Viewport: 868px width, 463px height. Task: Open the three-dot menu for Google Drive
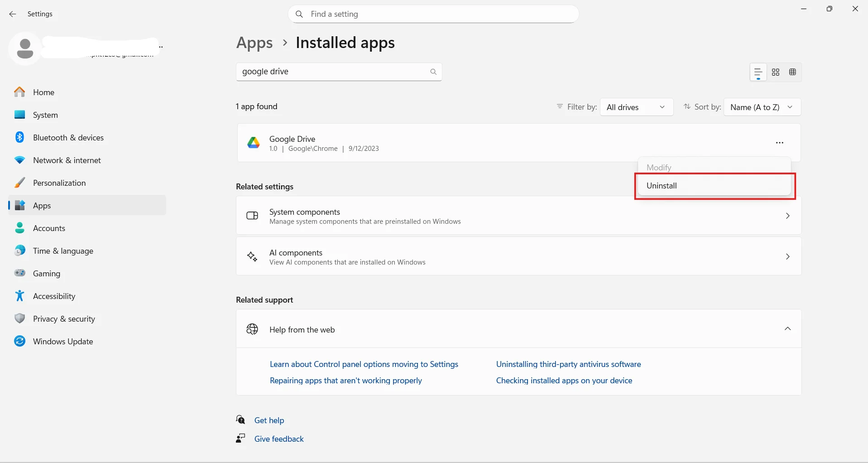coord(779,143)
